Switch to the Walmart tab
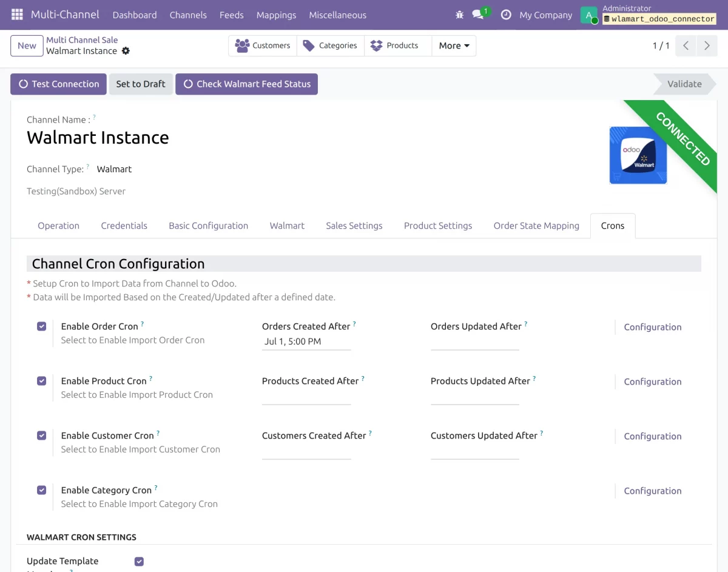The width and height of the screenshot is (728, 572). (287, 226)
